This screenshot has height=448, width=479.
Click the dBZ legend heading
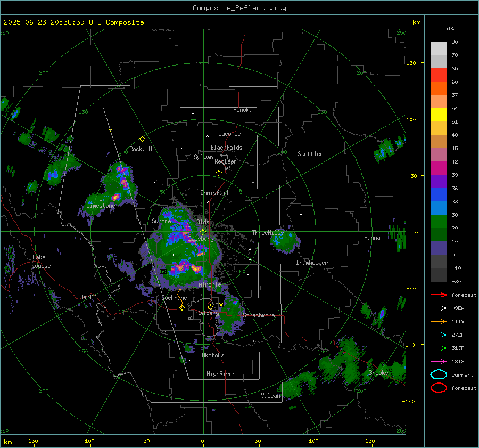click(451, 29)
